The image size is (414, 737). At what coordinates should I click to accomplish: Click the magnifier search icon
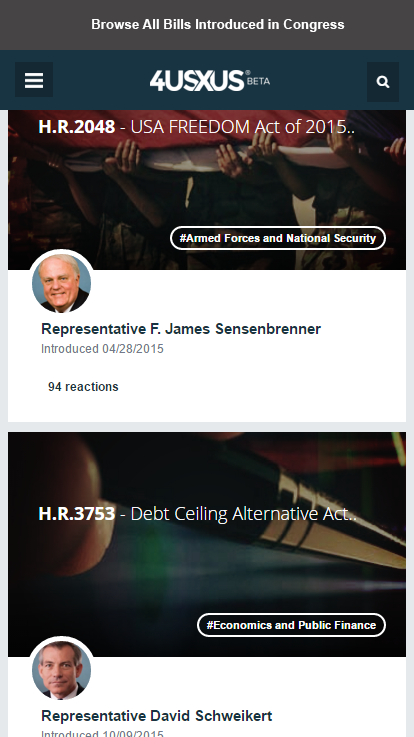(x=383, y=82)
